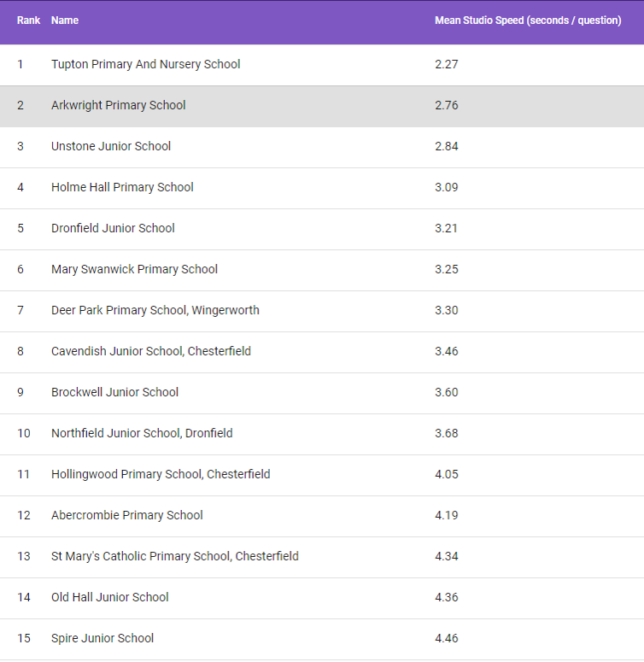Viewport: 644px width, 662px height.
Task: Select Abercrombie Primary School
Action: point(126,515)
